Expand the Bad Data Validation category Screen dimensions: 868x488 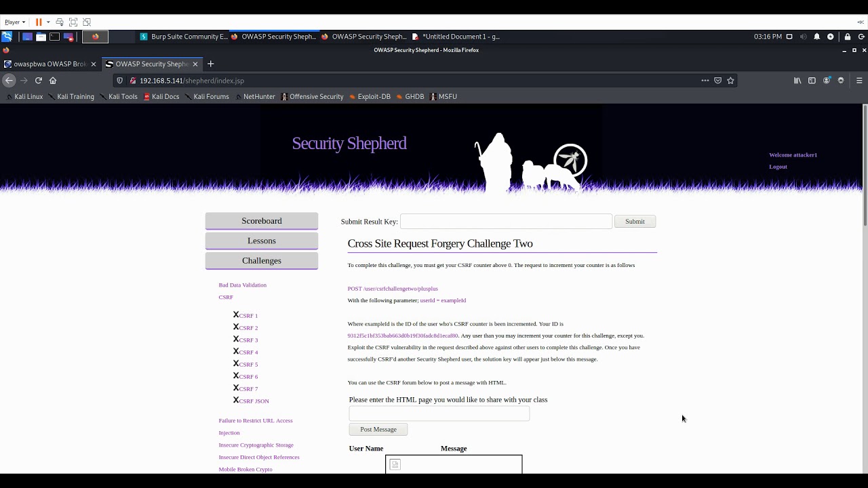click(242, 285)
